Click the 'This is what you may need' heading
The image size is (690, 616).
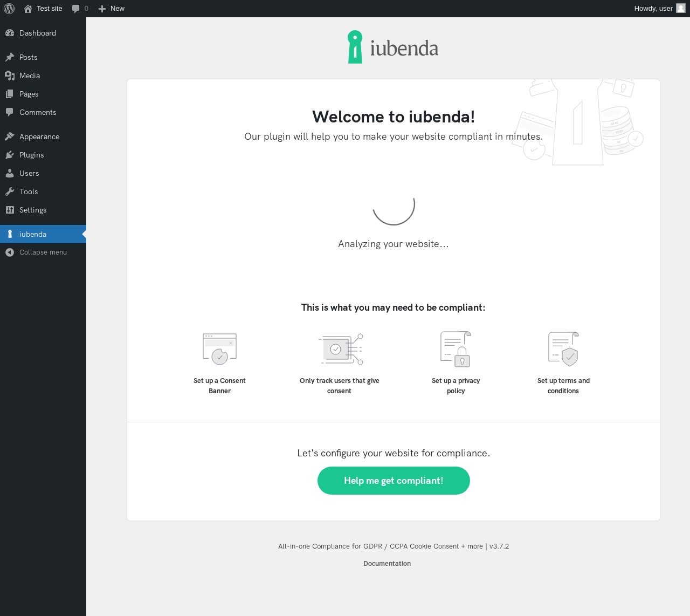coord(394,307)
